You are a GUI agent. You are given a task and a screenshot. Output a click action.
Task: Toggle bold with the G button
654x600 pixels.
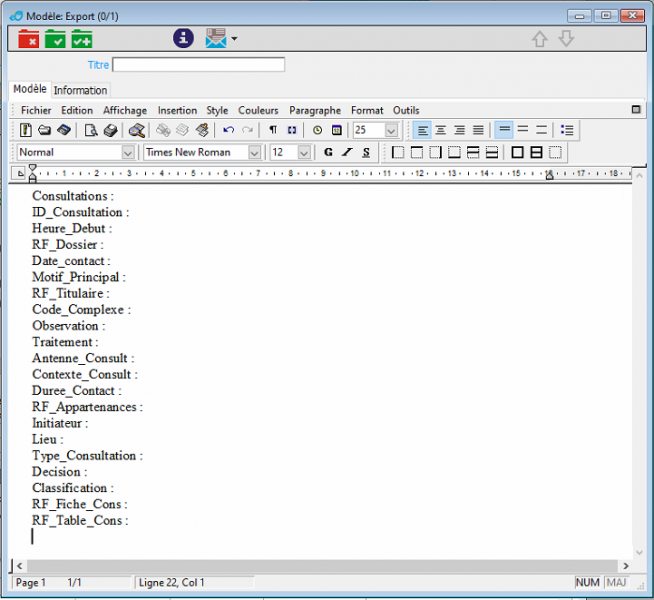[x=328, y=152]
